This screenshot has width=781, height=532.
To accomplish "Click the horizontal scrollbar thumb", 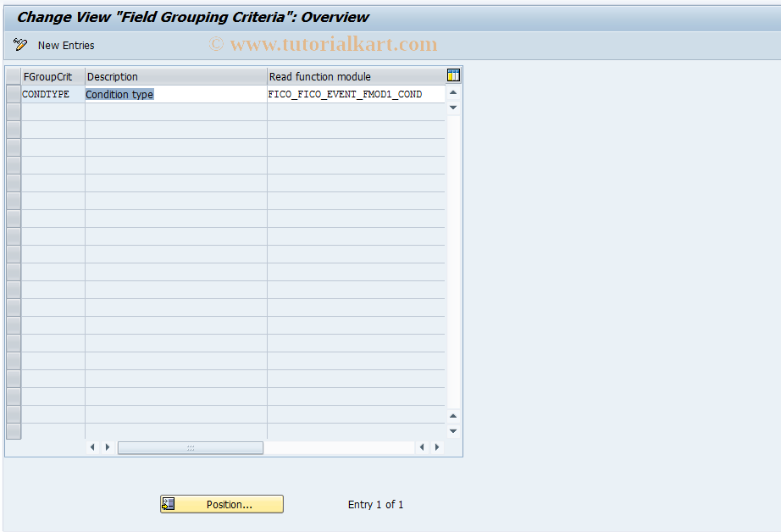I will (x=191, y=448).
